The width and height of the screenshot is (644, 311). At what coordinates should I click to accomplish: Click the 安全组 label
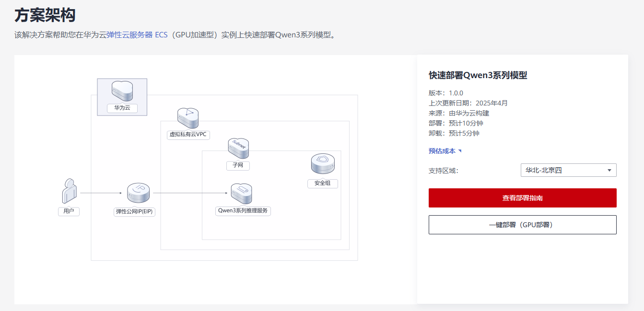(323, 183)
